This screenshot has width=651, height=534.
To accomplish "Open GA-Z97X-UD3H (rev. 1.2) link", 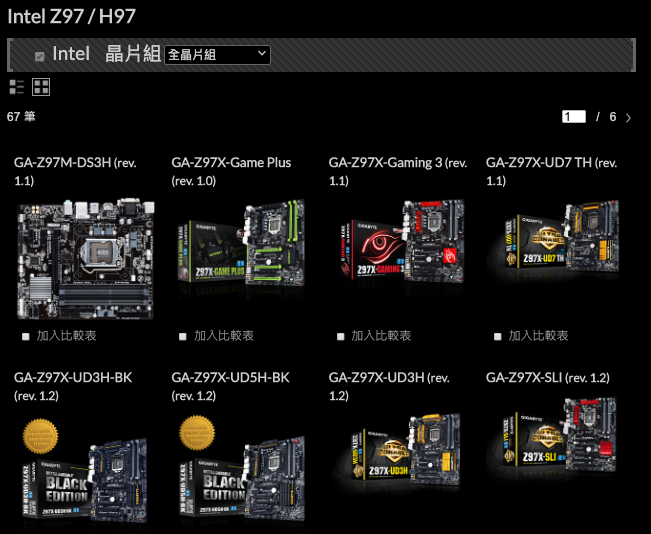I will coord(389,387).
